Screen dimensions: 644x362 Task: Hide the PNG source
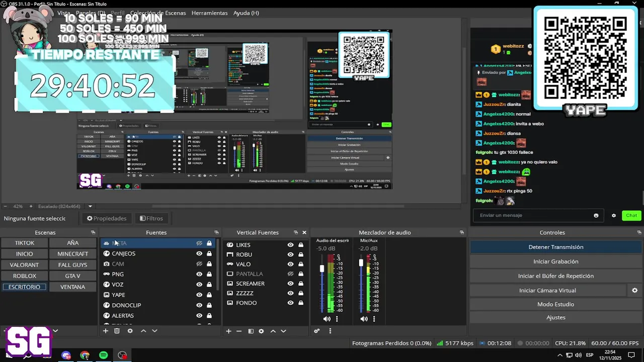pyautogui.click(x=199, y=274)
